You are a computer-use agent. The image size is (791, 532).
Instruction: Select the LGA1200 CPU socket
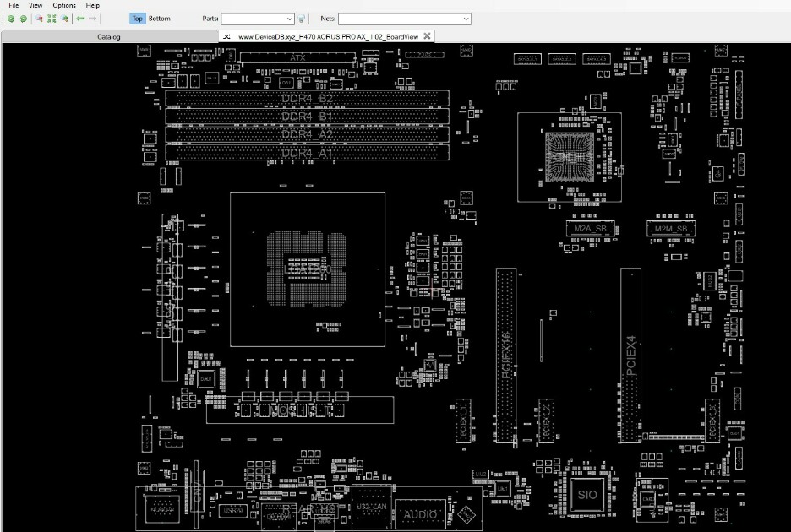pos(308,269)
